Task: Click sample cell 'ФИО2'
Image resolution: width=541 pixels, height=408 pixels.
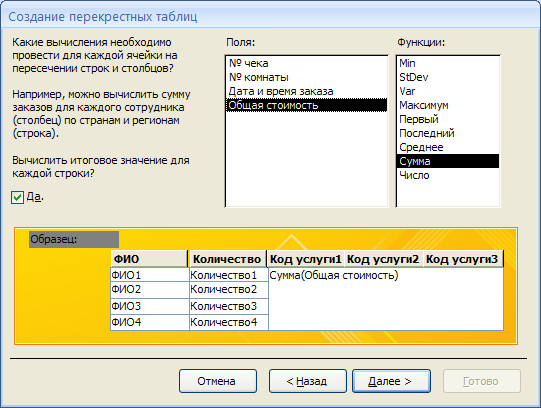Action: tap(150, 289)
